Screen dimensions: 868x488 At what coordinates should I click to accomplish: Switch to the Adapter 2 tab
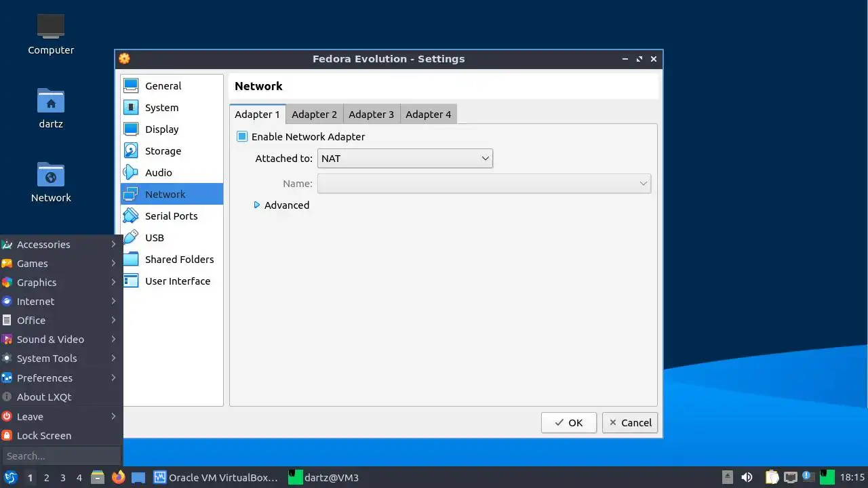coord(315,115)
